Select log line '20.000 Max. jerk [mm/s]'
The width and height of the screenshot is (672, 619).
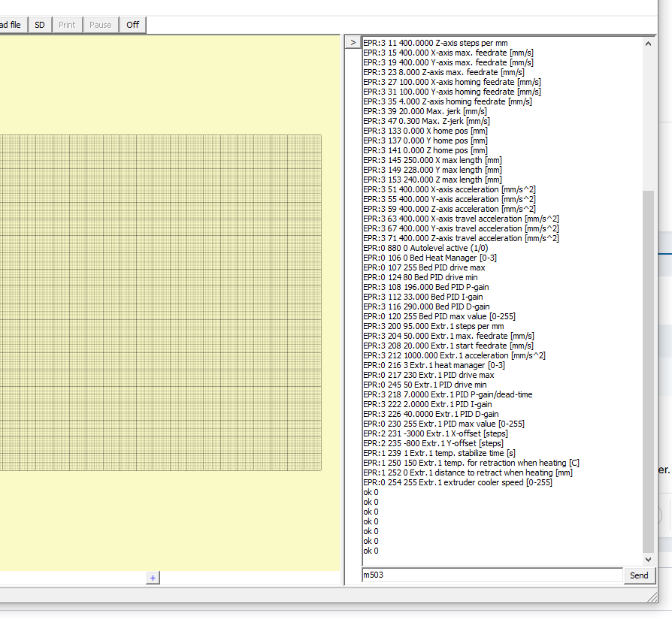tap(425, 111)
